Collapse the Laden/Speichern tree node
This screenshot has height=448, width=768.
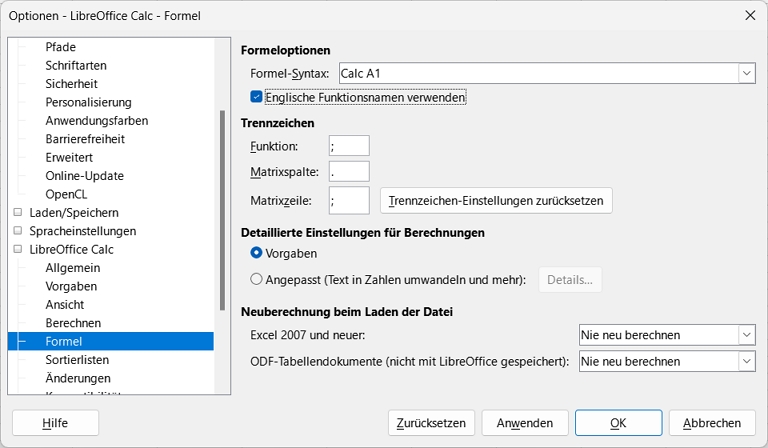click(18, 212)
